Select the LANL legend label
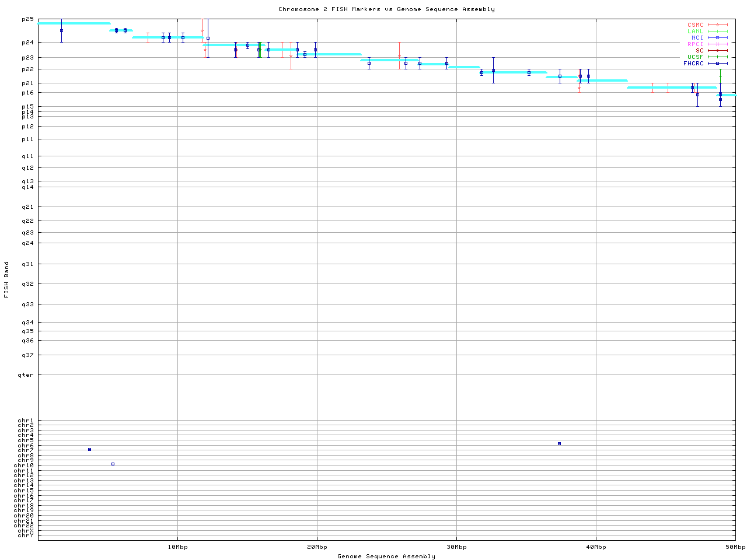The image size is (747, 560). point(695,32)
